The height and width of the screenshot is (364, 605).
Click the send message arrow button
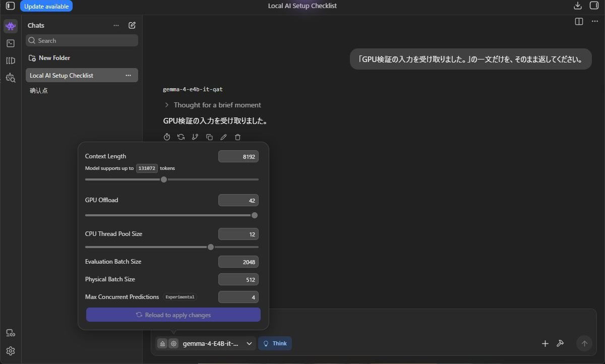point(584,343)
